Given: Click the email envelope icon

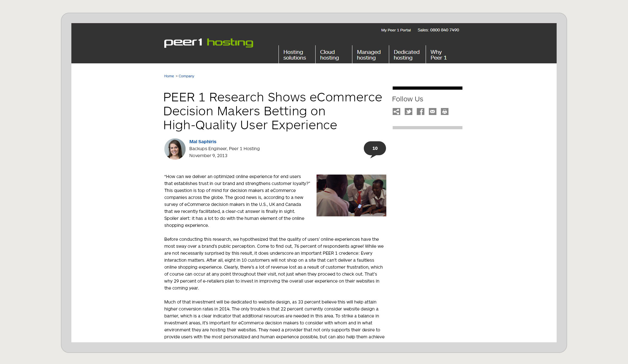Looking at the screenshot, I should [432, 112].
